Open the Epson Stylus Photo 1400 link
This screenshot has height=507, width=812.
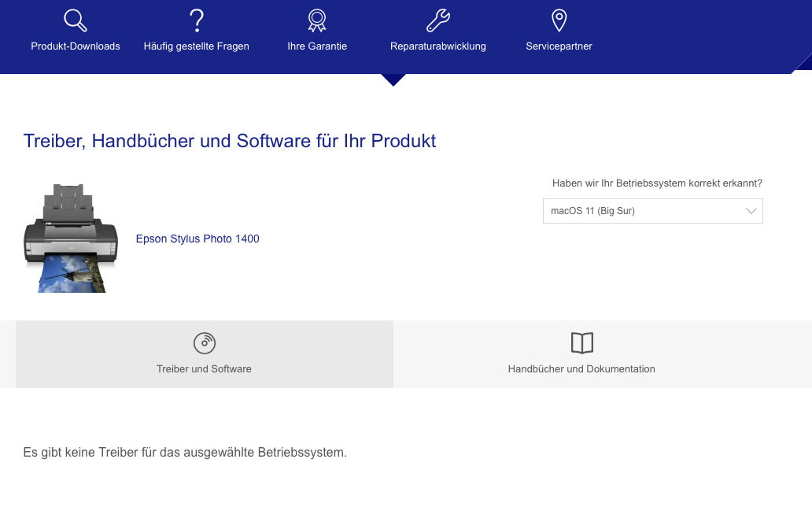(x=197, y=239)
